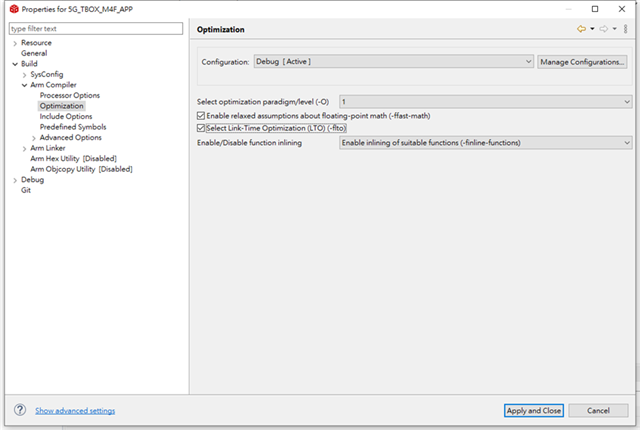Image resolution: width=640 pixels, height=430 pixels.
Task: Click the back navigation arrow icon
Action: 581,29
